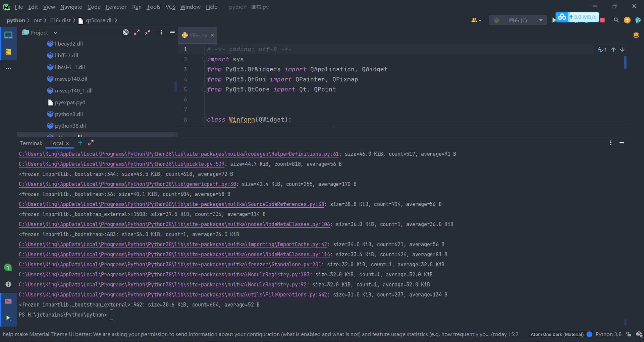Open Search Everywhere with the magnifier icon
The width and height of the screenshot is (644, 342).
pos(616,20)
